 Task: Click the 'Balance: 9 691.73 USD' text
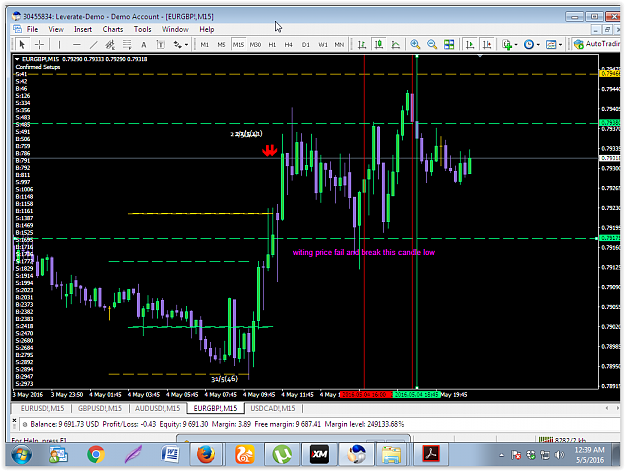65,424
